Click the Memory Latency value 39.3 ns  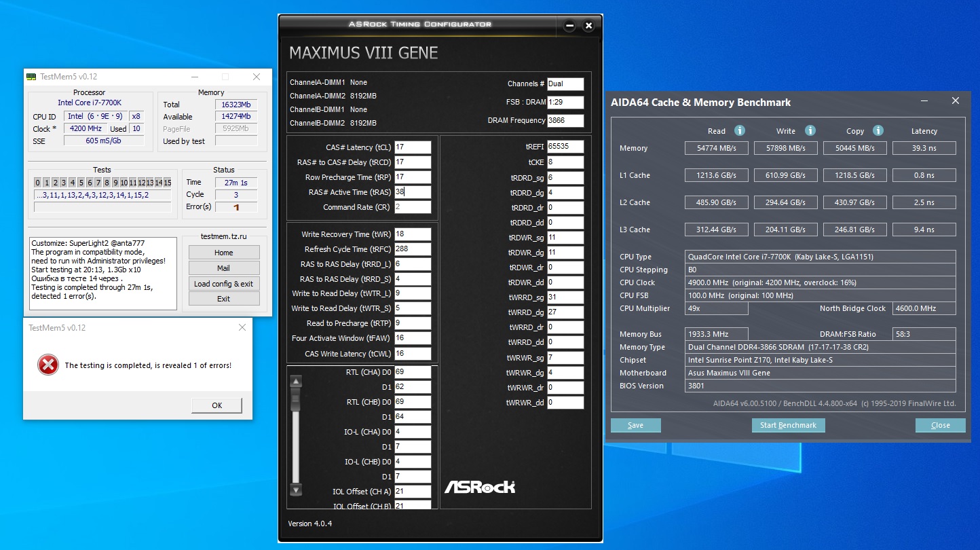[924, 148]
